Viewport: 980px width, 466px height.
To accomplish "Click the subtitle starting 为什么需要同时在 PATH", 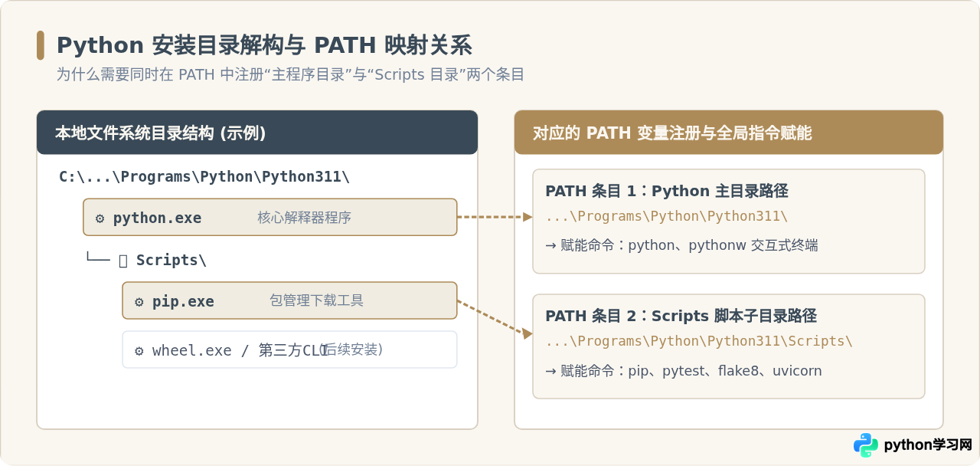I will click(290, 74).
